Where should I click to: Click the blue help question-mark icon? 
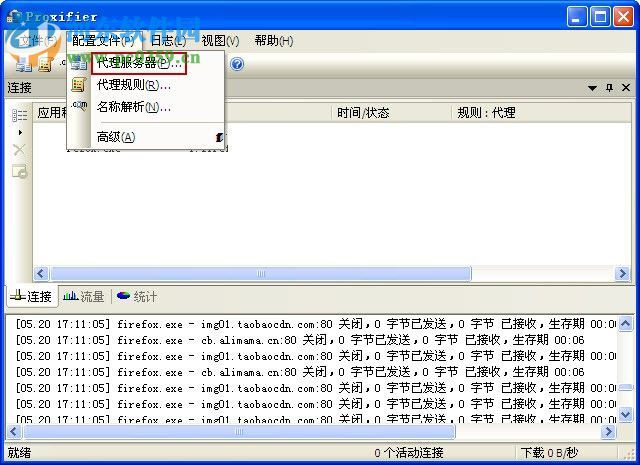tap(237, 64)
